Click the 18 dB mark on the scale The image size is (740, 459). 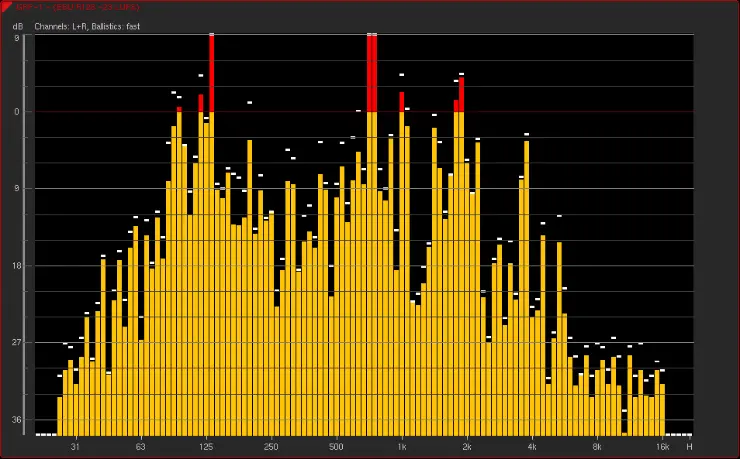point(15,266)
